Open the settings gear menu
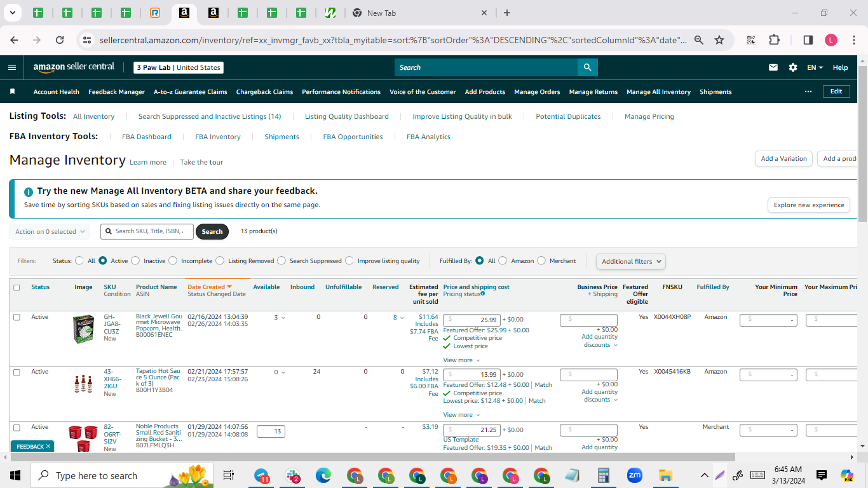The height and width of the screenshot is (488, 868). tap(792, 67)
